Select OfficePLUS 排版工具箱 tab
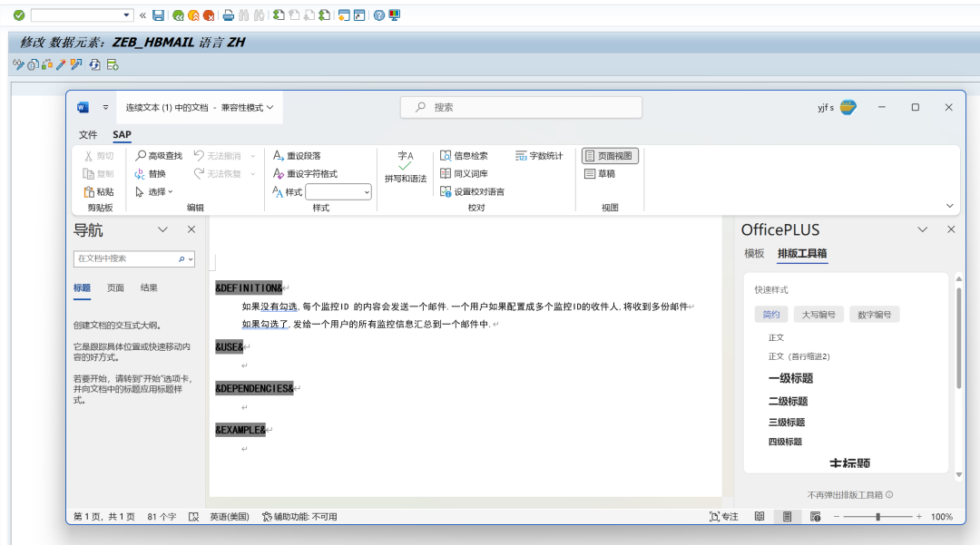 click(x=802, y=254)
